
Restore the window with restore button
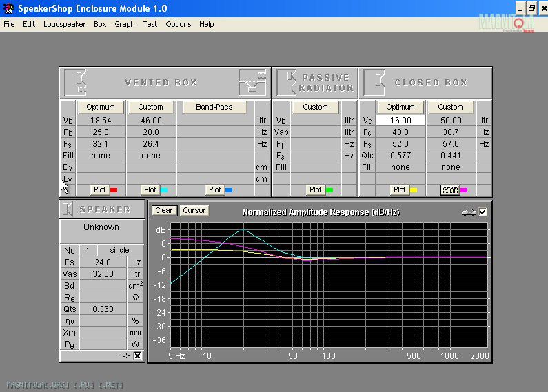[x=531, y=8]
